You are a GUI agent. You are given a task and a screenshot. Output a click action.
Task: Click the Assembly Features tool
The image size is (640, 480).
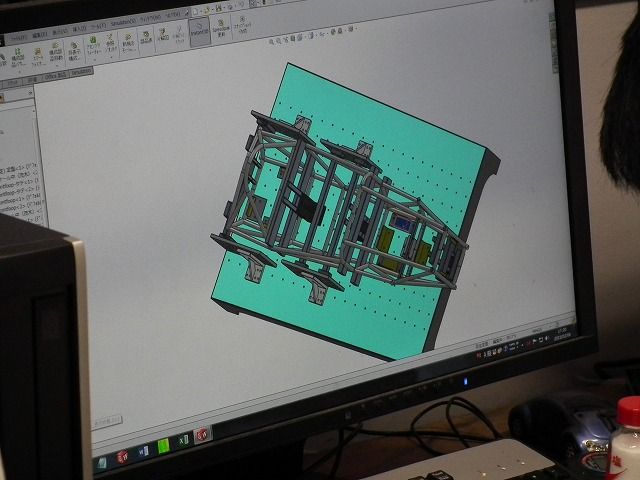(x=93, y=45)
